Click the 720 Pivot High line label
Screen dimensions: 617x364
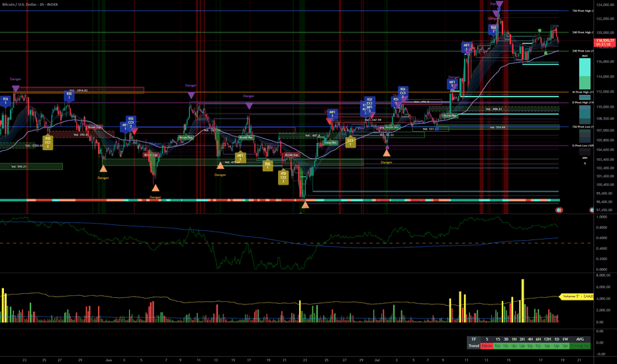[x=583, y=11]
